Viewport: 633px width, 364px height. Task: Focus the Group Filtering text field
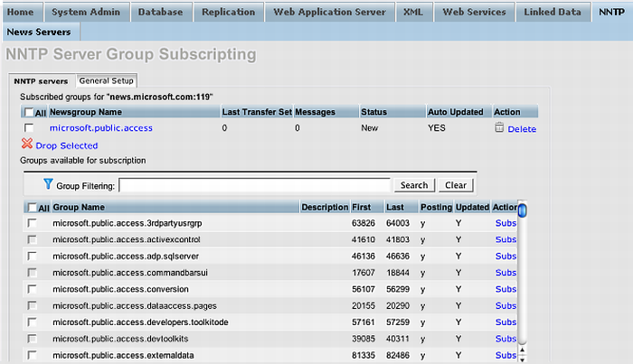tap(255, 185)
